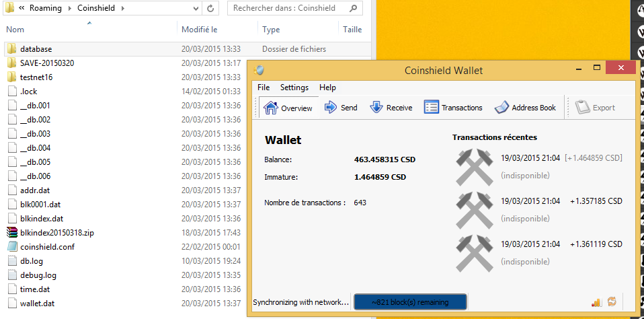The image size is (644, 319).
Task: Click the mining icon for +1.357185 CSD transaction
Action: pos(475,211)
